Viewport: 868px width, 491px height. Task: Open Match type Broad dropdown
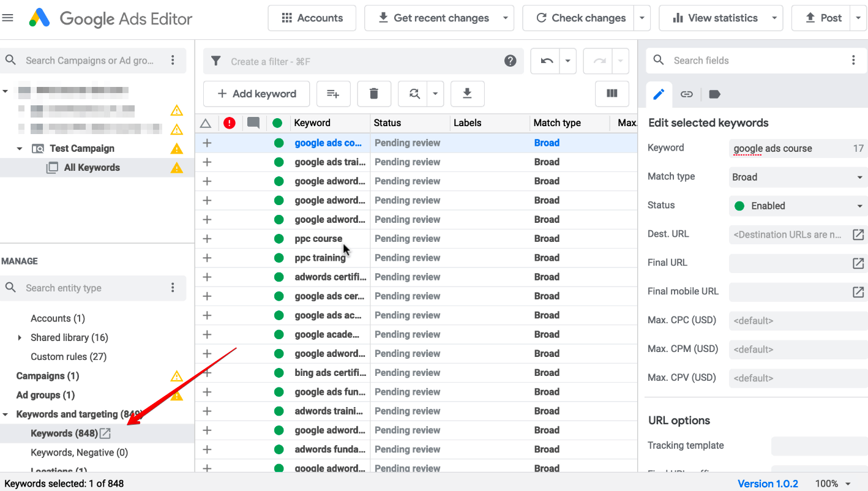click(798, 177)
